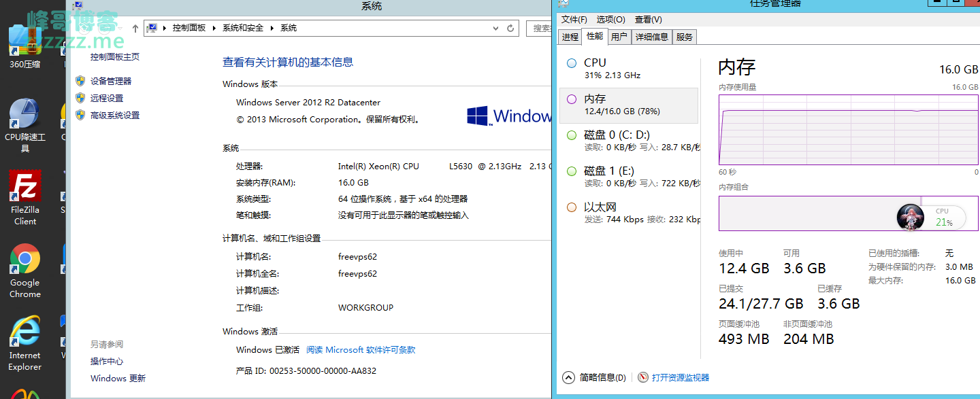Click the search box in System window
980x399 pixels.
coord(538,28)
